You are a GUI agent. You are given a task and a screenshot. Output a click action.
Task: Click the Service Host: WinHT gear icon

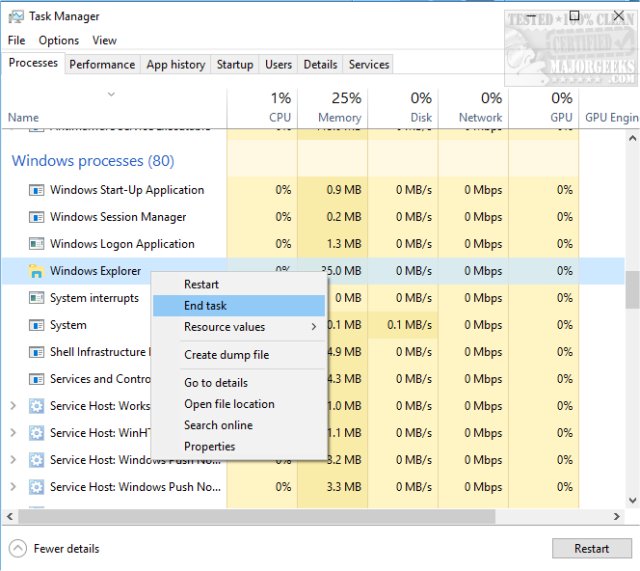36,433
